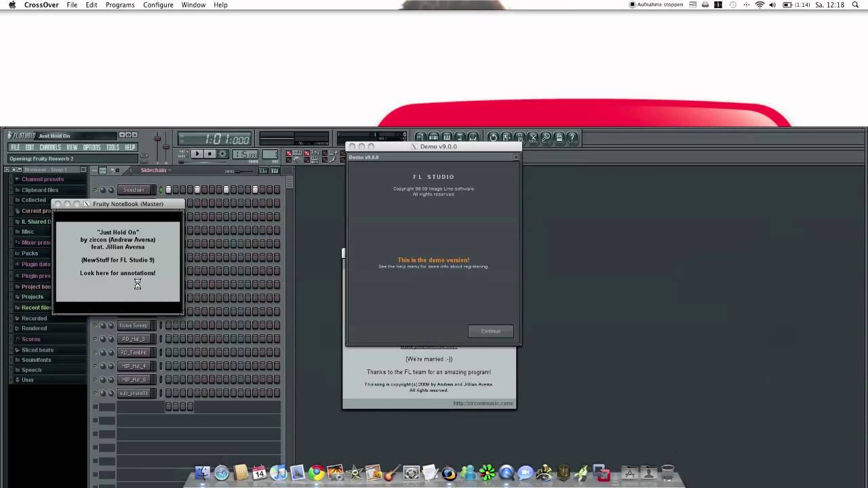Expand Projects browser folder
Screen dimensions: 868x488
click(33, 297)
